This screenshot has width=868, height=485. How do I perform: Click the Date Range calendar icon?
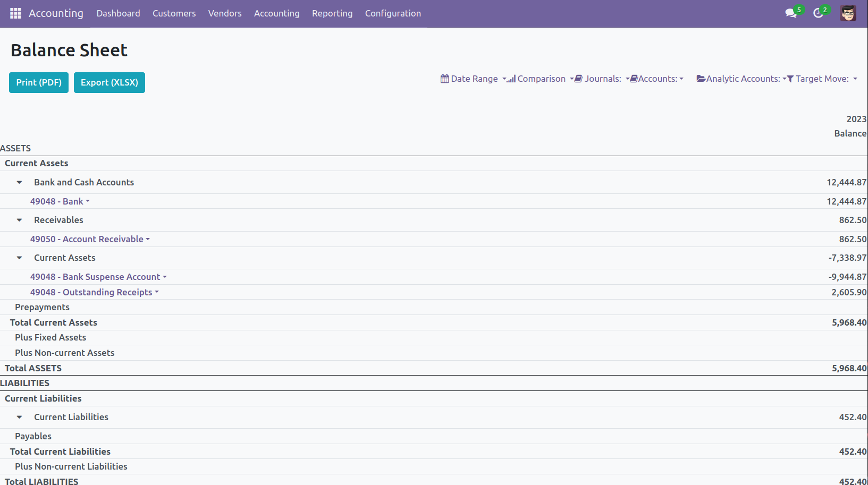(x=445, y=79)
